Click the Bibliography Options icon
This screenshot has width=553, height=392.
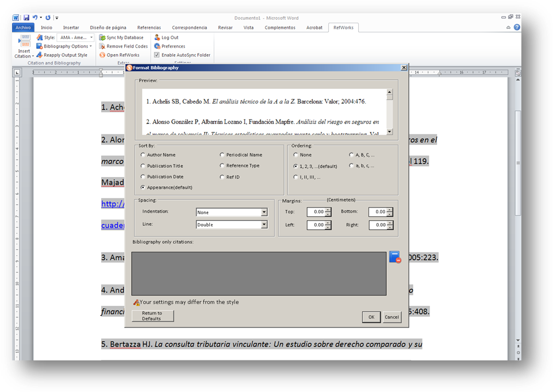(40, 46)
